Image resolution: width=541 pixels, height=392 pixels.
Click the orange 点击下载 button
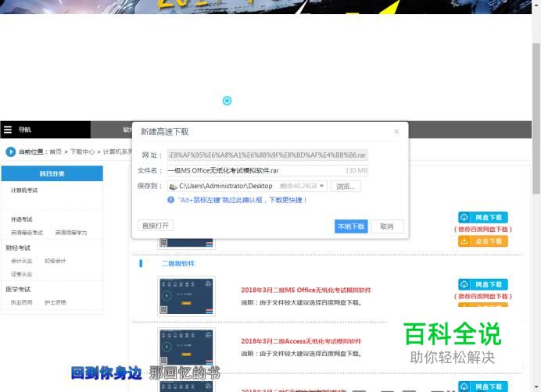coord(483,241)
